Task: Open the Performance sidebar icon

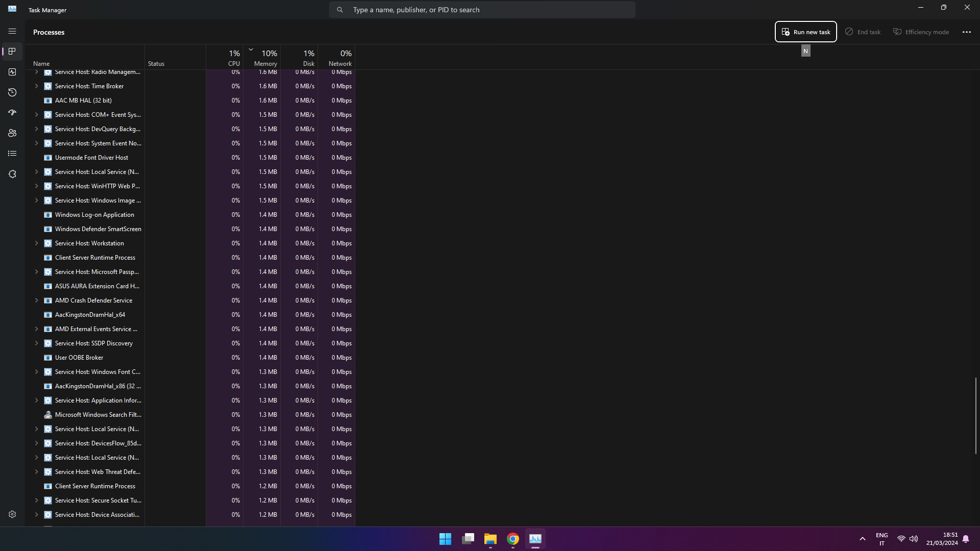Action: (x=12, y=72)
